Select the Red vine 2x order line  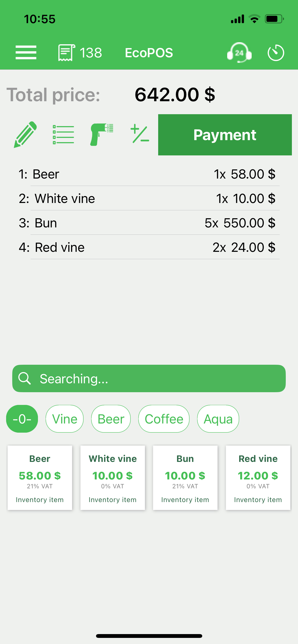[x=149, y=247]
